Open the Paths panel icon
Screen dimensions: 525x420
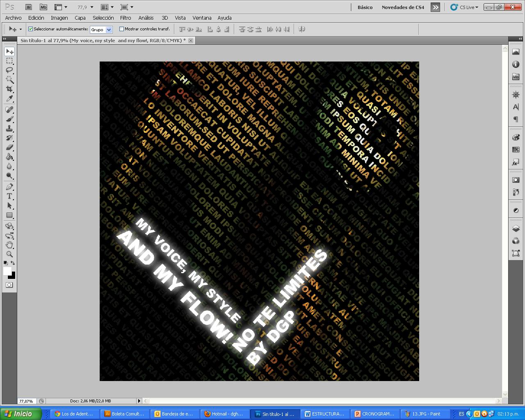click(516, 253)
